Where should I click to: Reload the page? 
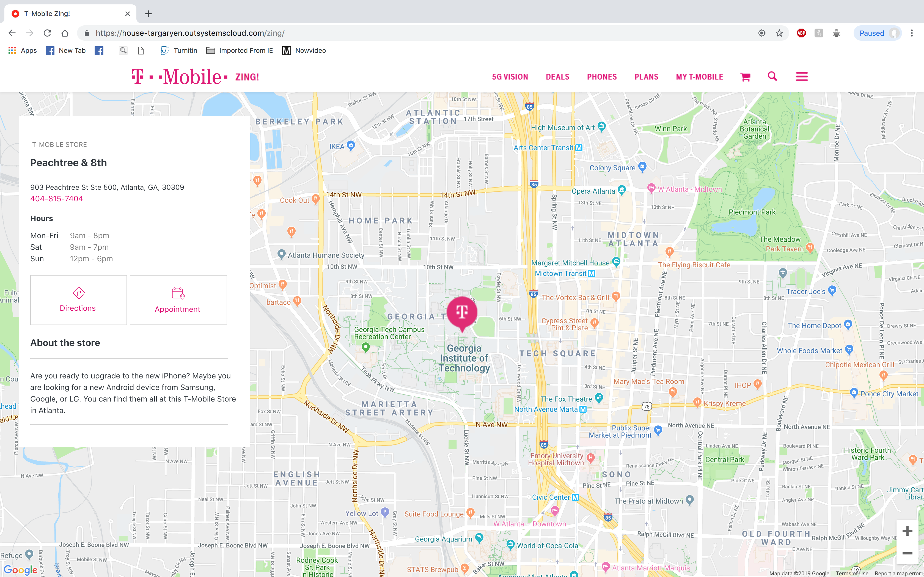pyautogui.click(x=47, y=33)
